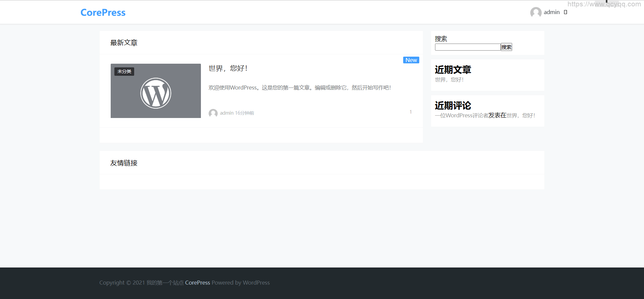Click the 我的第一个站点 footer site name
Screen dimensions: 644x299
tap(165, 283)
